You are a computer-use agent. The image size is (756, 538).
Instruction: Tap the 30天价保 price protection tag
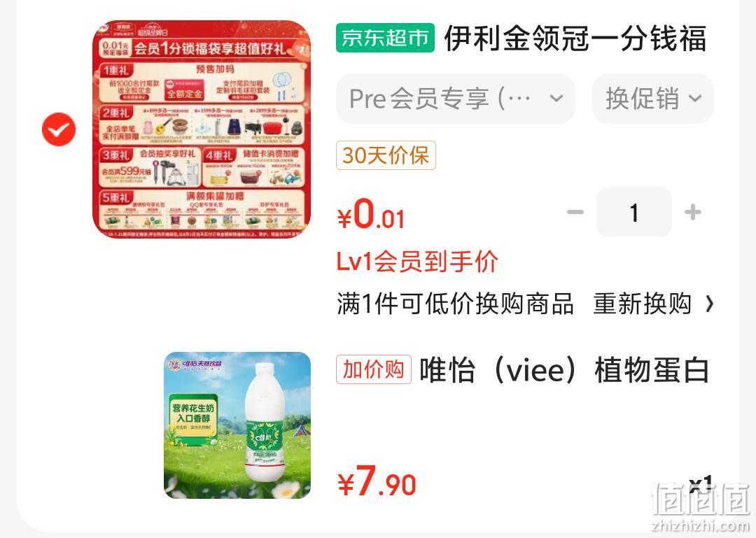386,155
